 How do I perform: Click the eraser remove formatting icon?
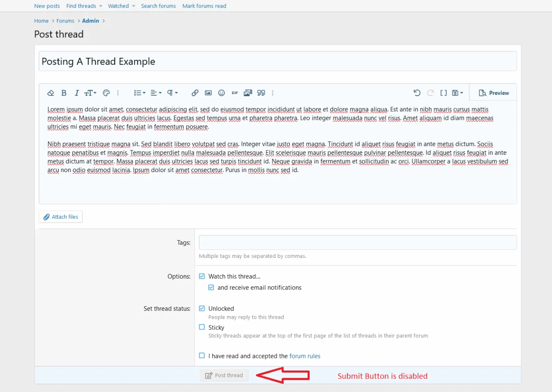click(x=51, y=93)
